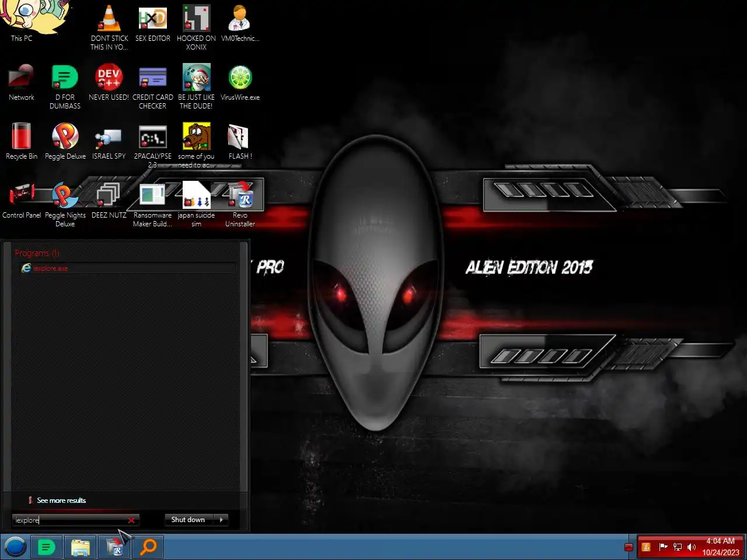
Task: Open File Explorer from the taskbar
Action: click(81, 547)
